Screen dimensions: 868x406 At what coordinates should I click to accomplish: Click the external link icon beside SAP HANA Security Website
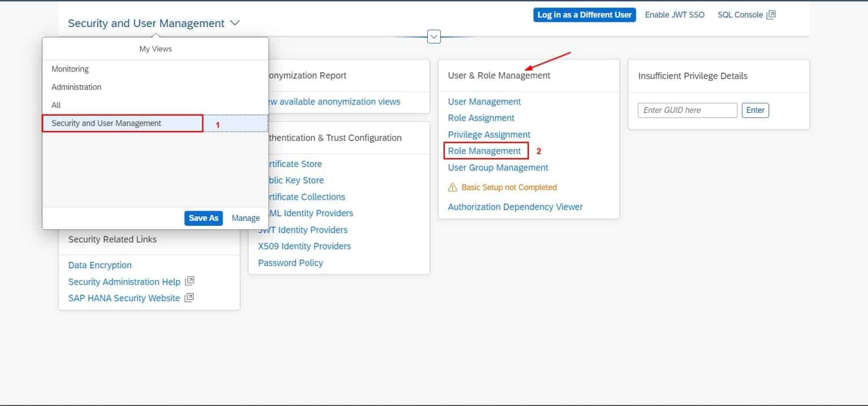click(x=189, y=298)
